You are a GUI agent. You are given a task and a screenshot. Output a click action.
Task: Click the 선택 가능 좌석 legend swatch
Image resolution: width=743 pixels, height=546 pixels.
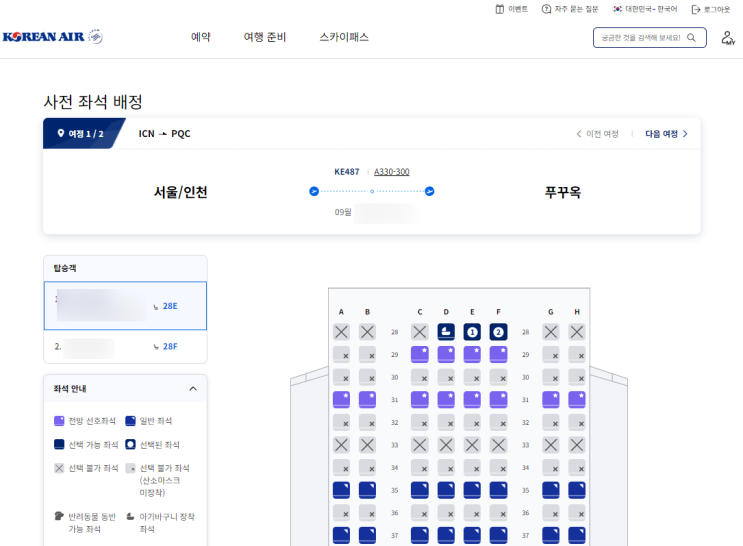coord(59,445)
